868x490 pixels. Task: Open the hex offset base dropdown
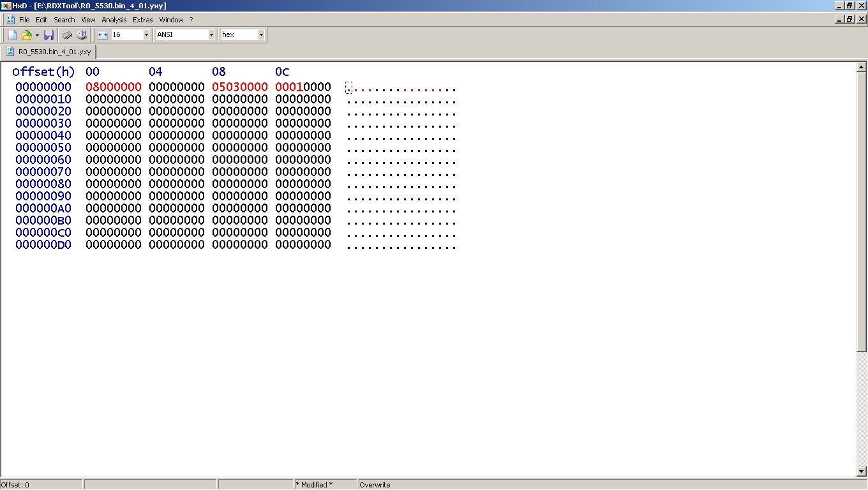261,35
